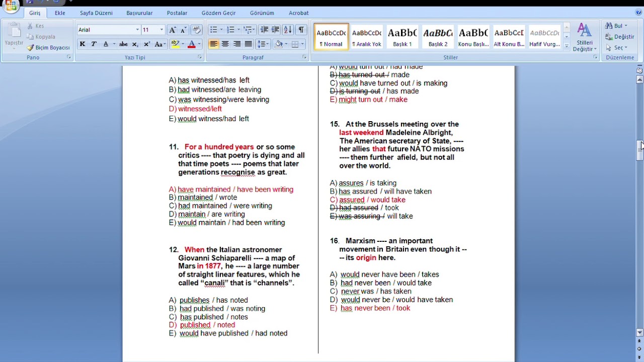Apply the Konu Başlığı style
This screenshot has width=644, height=362.
[473, 37]
